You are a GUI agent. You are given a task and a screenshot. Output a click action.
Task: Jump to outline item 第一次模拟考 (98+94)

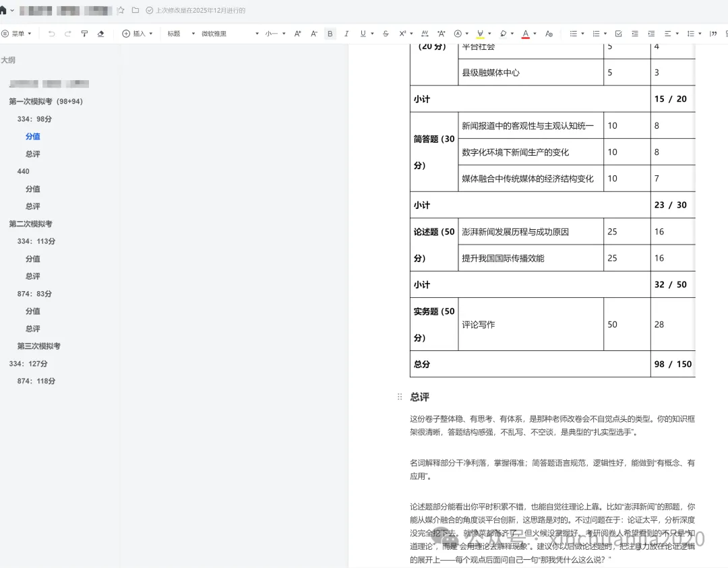point(46,101)
